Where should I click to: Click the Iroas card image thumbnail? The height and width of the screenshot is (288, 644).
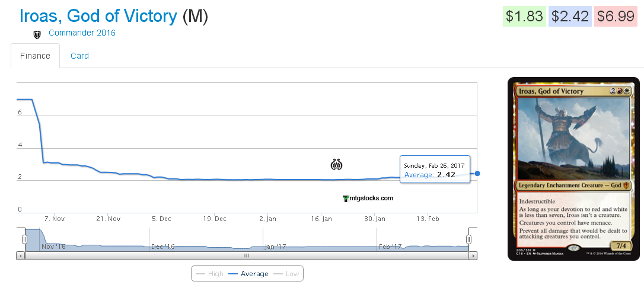click(x=574, y=169)
